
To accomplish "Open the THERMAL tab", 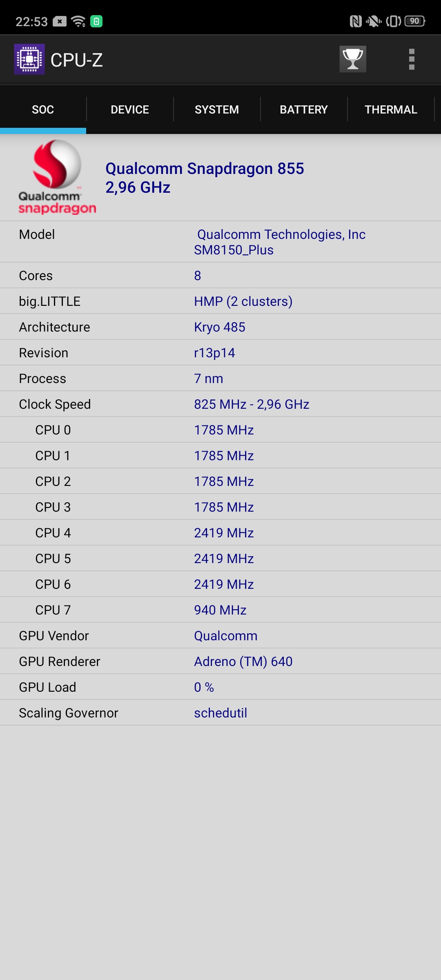I will coord(391,109).
